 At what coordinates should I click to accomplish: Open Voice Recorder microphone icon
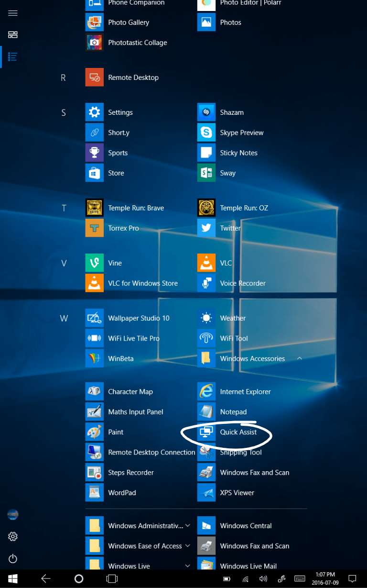click(x=206, y=283)
